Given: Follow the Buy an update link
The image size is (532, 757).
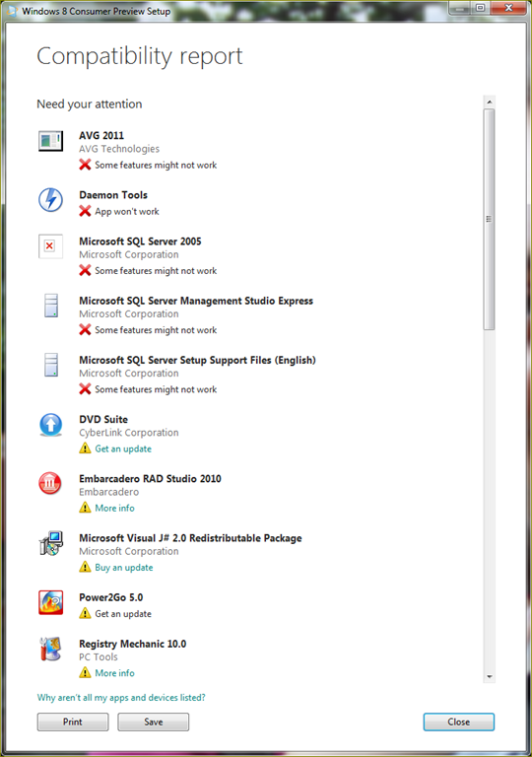Looking at the screenshot, I should (123, 568).
